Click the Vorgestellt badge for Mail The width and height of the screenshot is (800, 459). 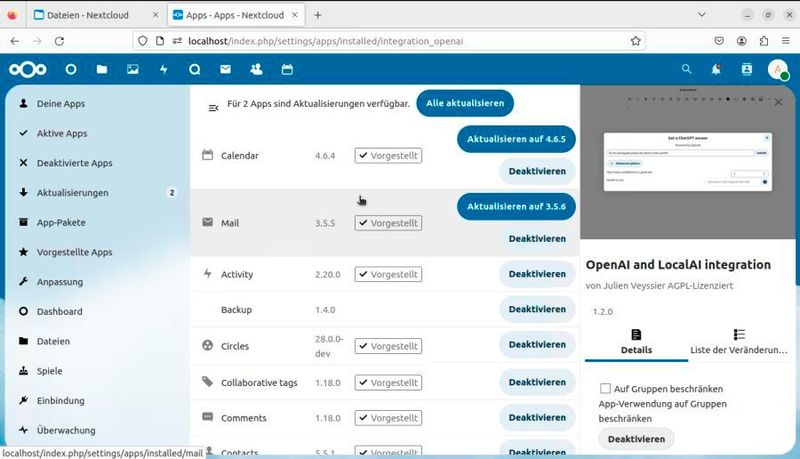coord(388,223)
